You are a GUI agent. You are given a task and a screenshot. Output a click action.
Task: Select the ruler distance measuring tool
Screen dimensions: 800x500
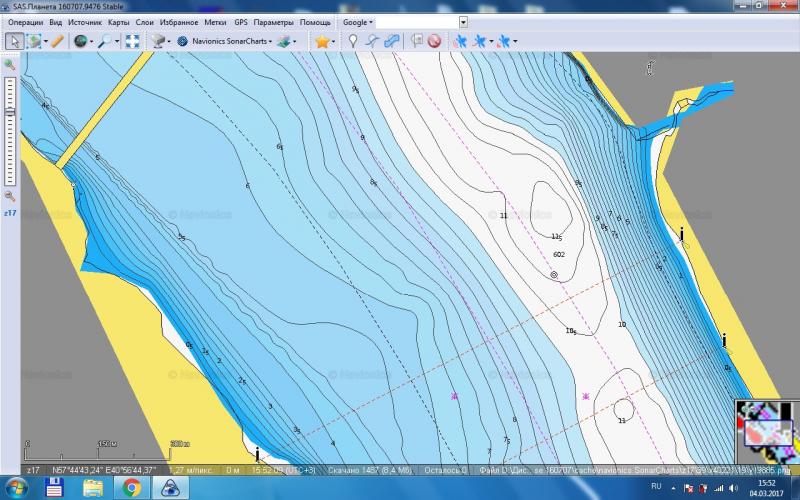(58, 42)
